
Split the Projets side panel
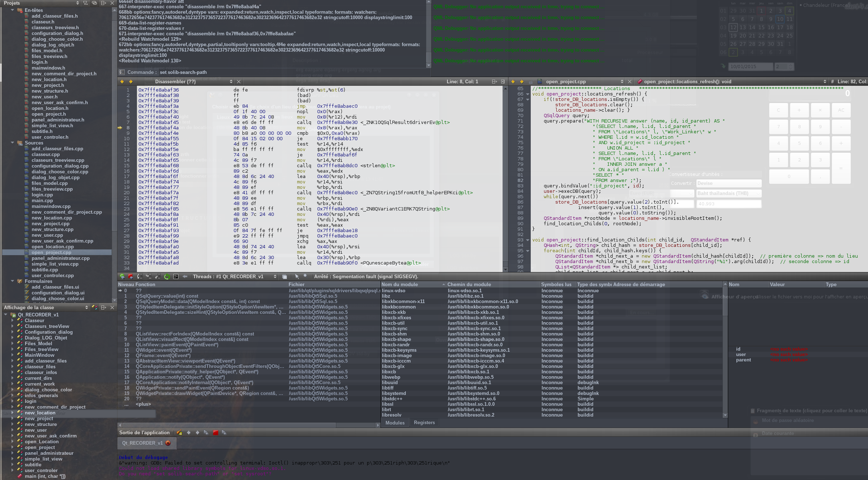coord(103,3)
